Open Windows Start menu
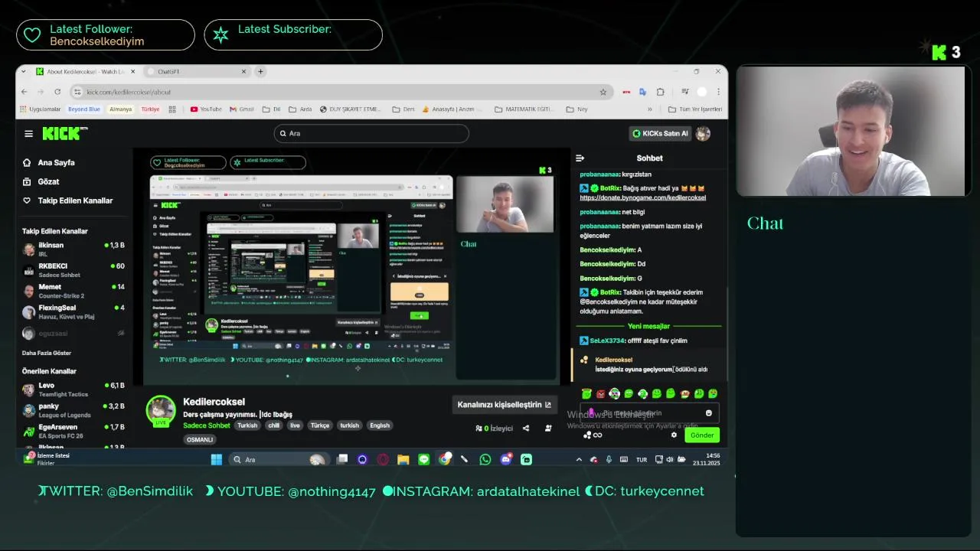Viewport: 980px width, 551px height. tap(216, 459)
